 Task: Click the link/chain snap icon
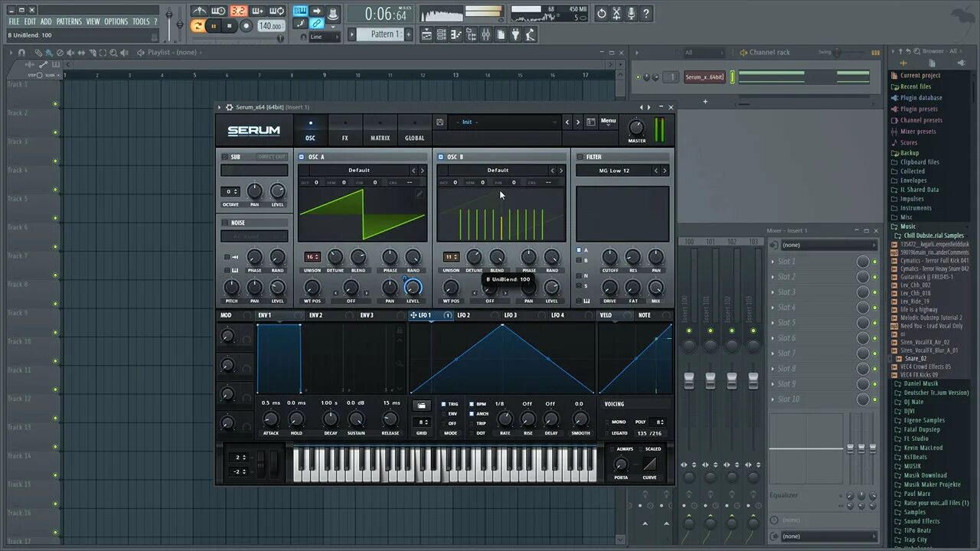(317, 24)
